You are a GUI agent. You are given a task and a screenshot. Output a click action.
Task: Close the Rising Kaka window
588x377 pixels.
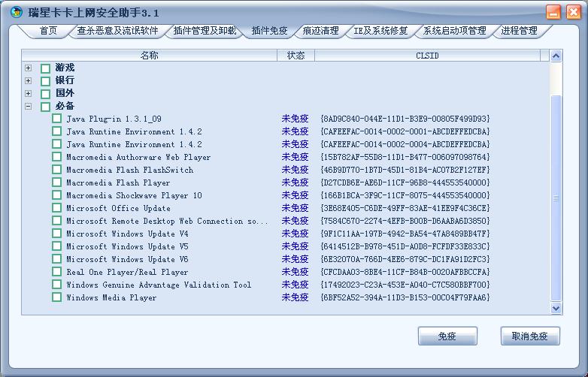point(574,12)
